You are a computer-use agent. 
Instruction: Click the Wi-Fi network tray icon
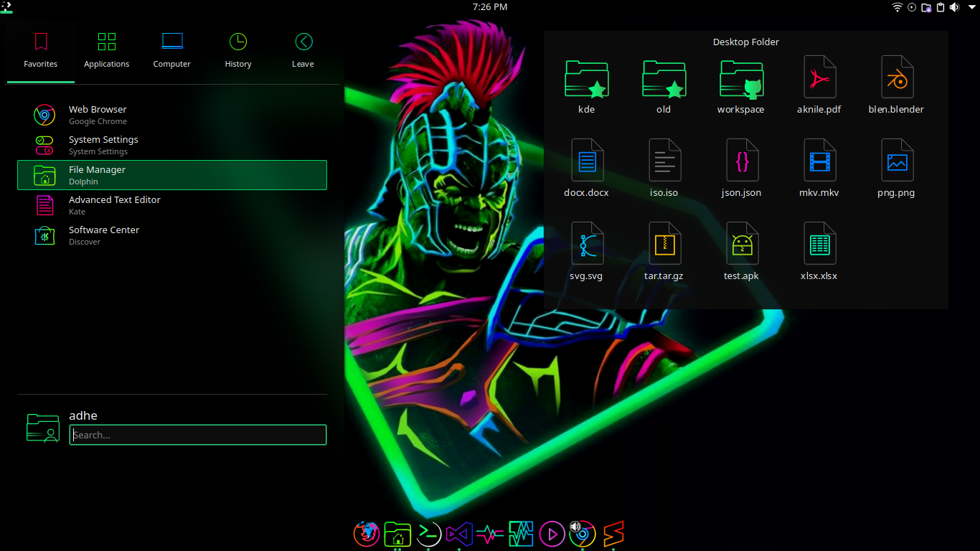pos(897,7)
